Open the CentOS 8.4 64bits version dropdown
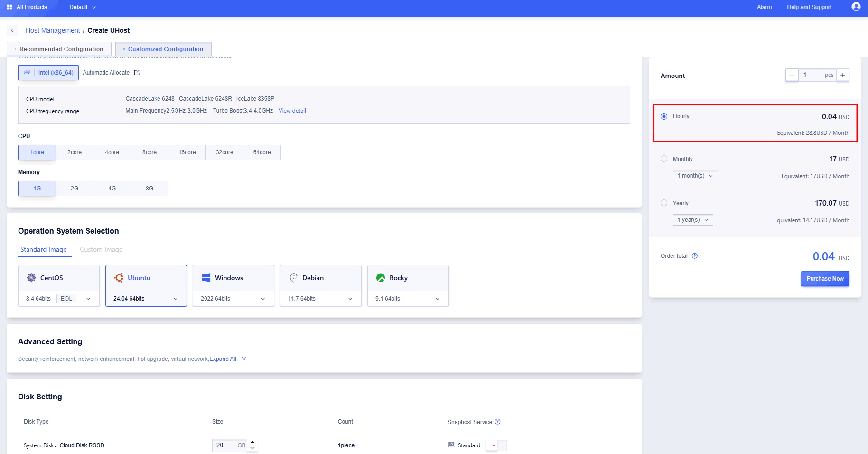Viewport: 868px width, 454px height. [59, 299]
